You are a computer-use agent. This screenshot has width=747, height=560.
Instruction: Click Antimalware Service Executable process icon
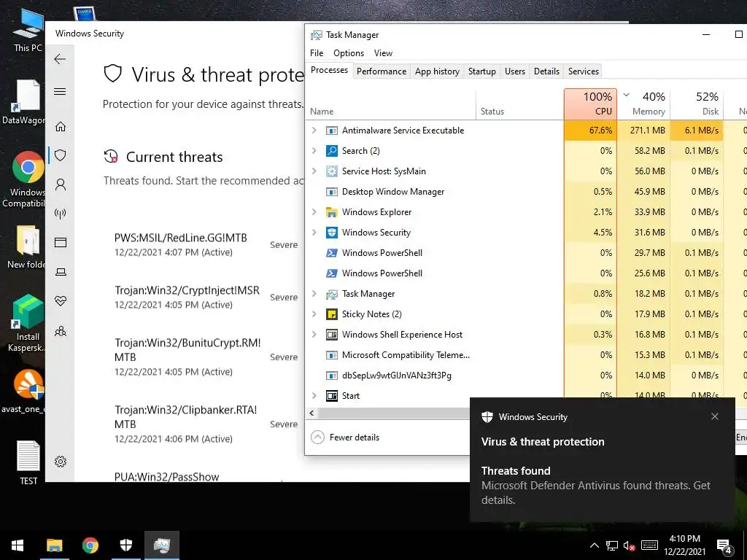tap(332, 131)
